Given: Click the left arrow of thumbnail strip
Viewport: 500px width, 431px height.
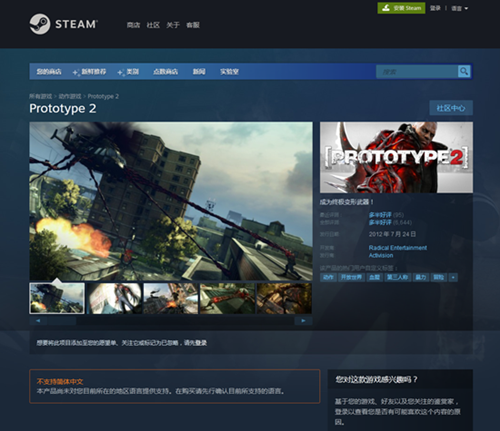Looking at the screenshot, I should click(38, 321).
